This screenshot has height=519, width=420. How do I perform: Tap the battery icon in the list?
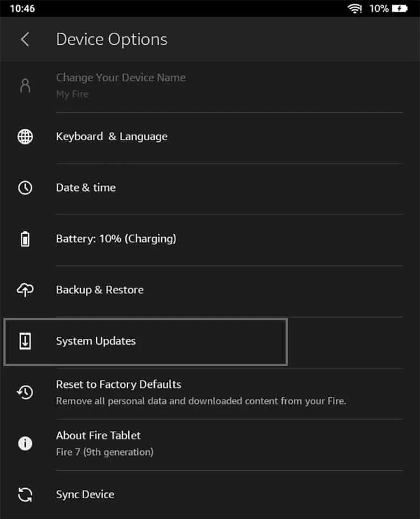tap(25, 239)
